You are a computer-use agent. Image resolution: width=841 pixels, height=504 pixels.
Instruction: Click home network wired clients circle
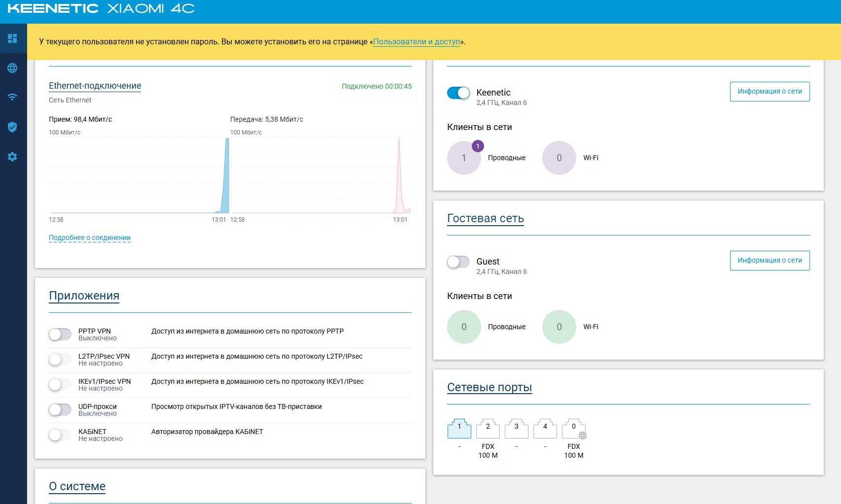click(x=464, y=158)
